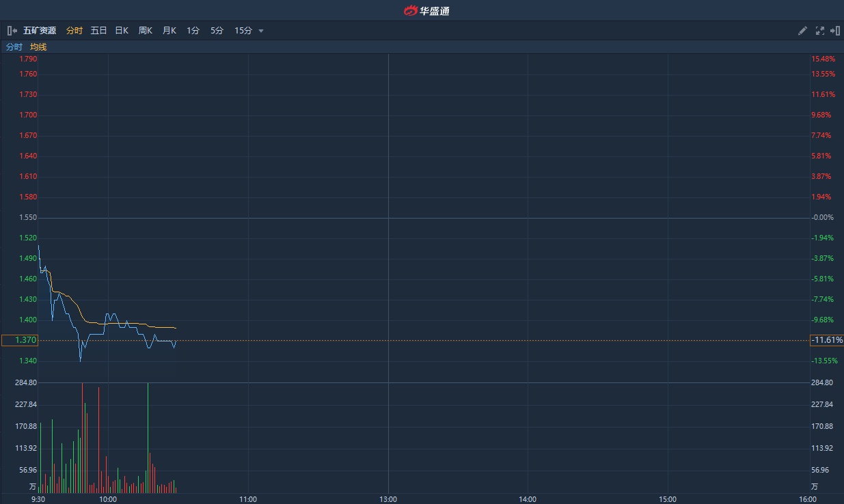Image resolution: width=844 pixels, height=504 pixels.
Task: Show the 5分 five-minute chart
Action: pyautogui.click(x=217, y=31)
